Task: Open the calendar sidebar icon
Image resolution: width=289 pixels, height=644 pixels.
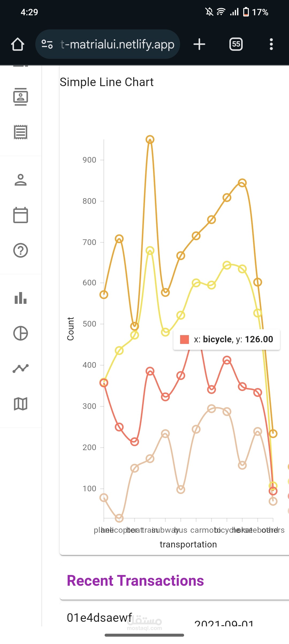Action: pyautogui.click(x=21, y=215)
